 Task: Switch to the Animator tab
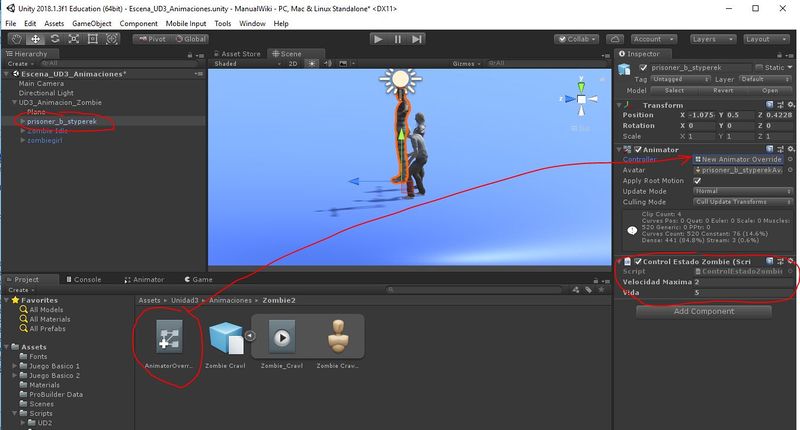coord(144,280)
